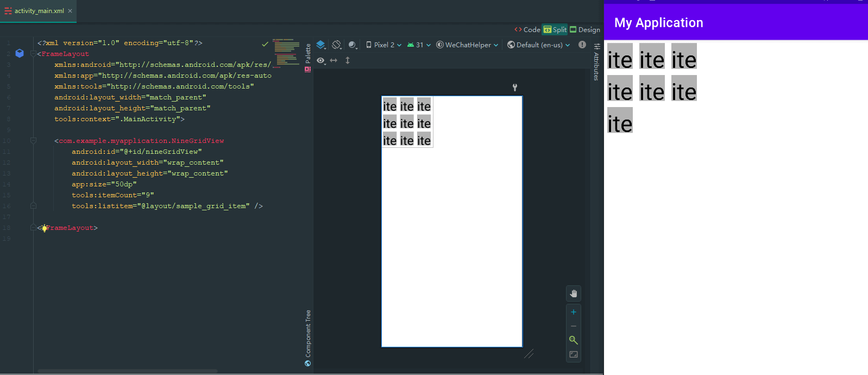Click the toggle horizontal constraints icon

[334, 60]
